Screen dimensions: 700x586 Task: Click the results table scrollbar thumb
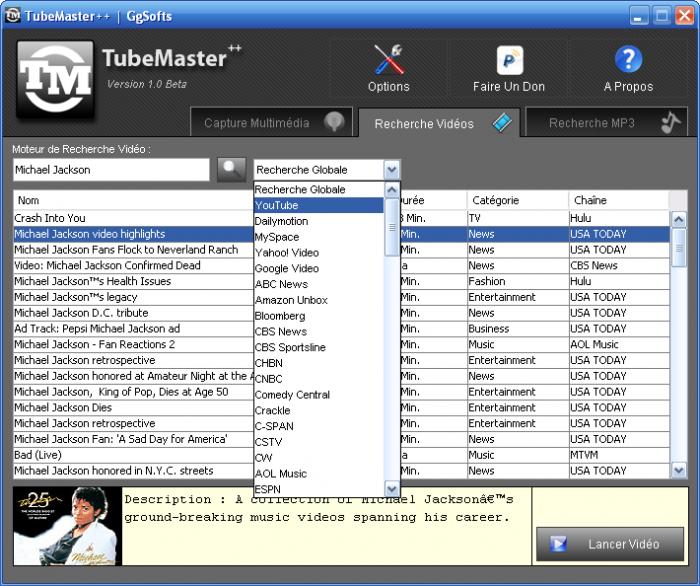[x=679, y=248]
